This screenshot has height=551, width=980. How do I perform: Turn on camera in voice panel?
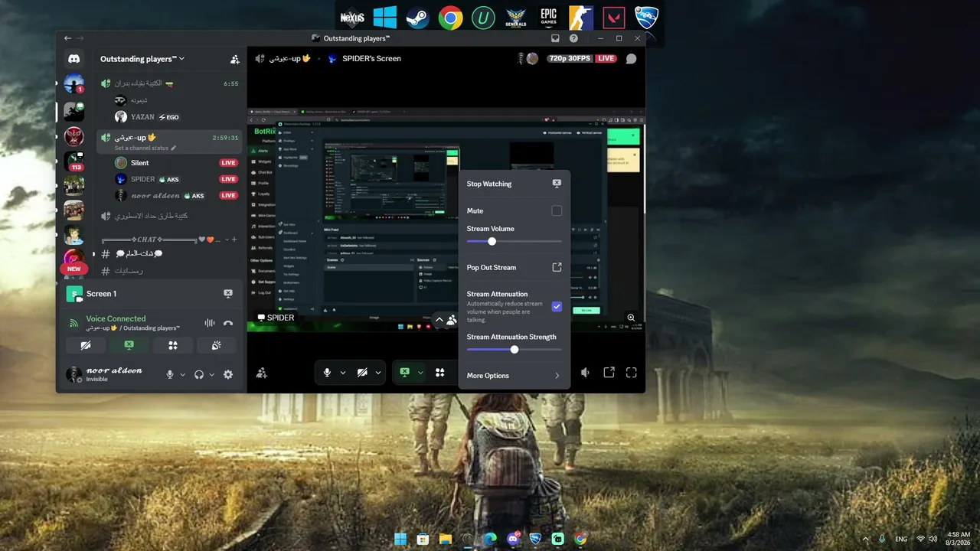tap(86, 345)
